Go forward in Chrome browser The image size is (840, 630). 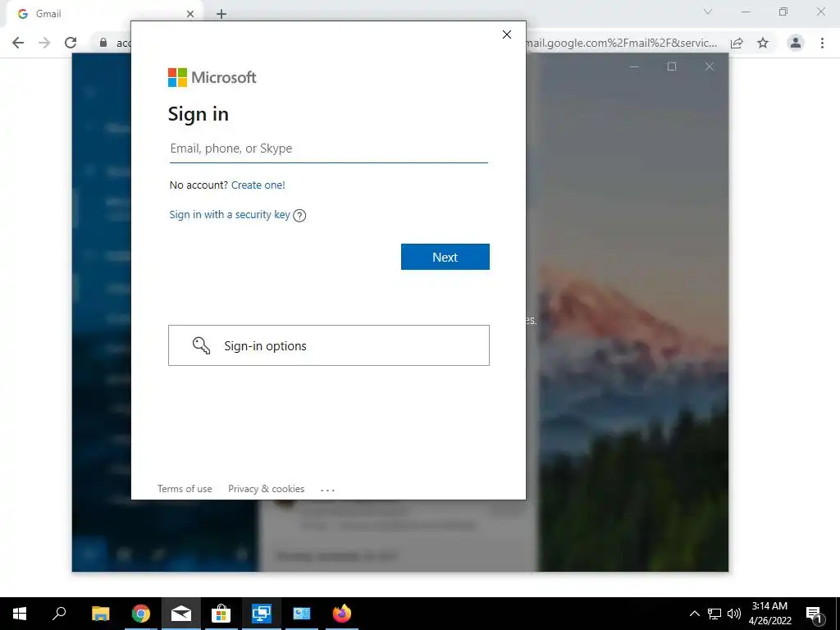click(x=44, y=43)
